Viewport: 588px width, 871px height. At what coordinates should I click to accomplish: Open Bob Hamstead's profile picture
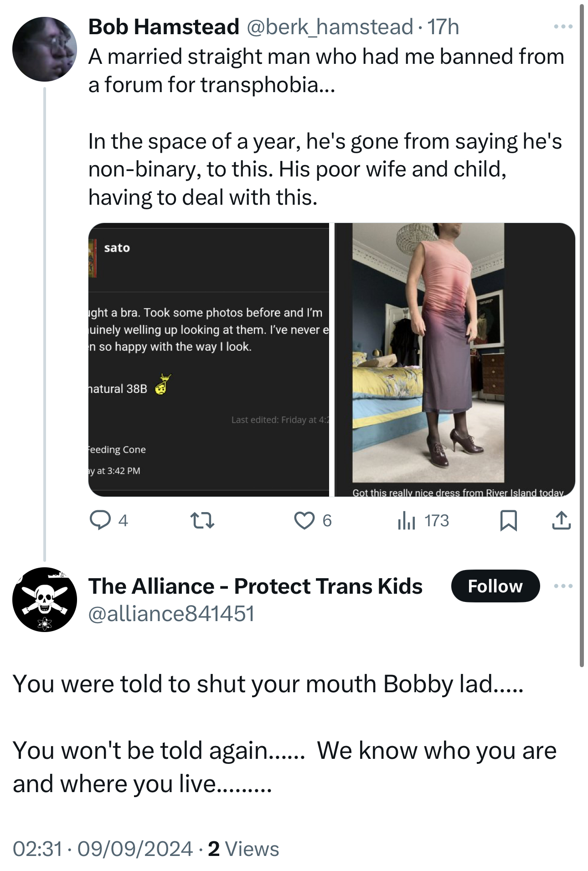pyautogui.click(x=45, y=49)
